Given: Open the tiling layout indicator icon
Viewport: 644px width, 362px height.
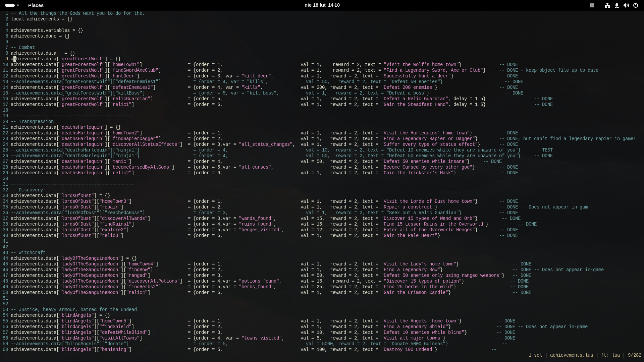Looking at the screenshot, I should click(592, 5).
